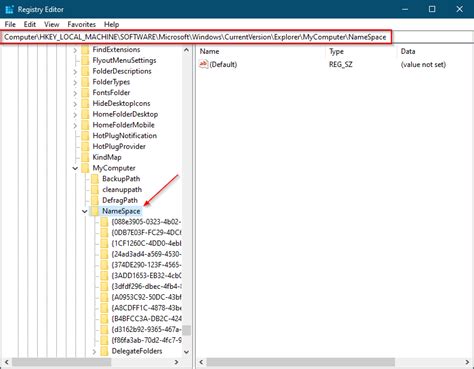Click the folder icon next to {374DE290-123F-4565-

click(x=104, y=265)
